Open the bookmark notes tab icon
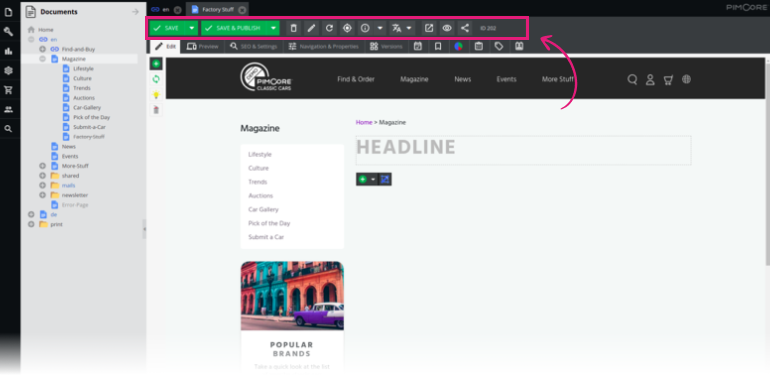The width and height of the screenshot is (770, 375). pos(438,46)
